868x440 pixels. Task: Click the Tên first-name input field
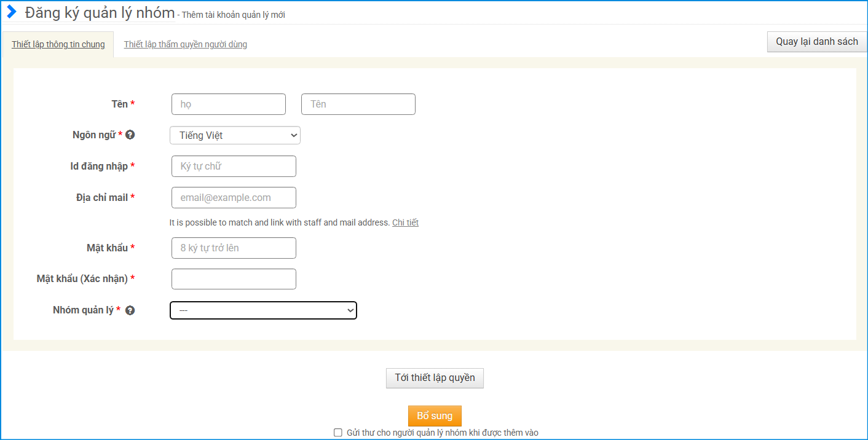tap(358, 104)
